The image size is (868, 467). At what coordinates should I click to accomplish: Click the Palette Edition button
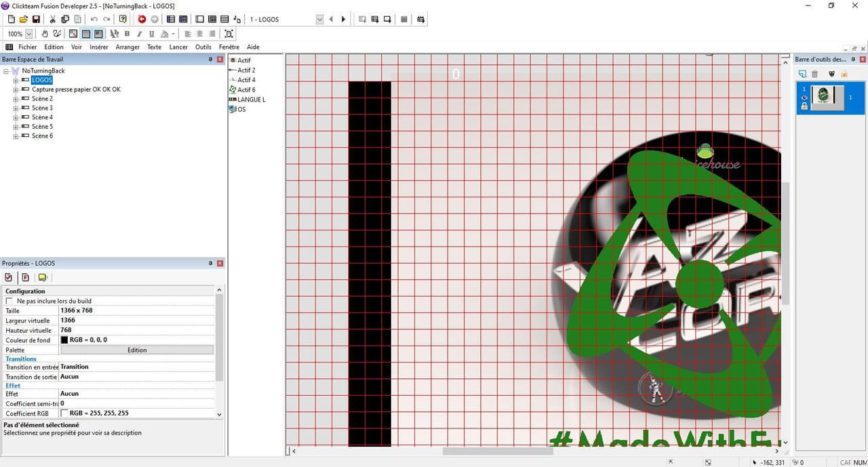(137, 350)
